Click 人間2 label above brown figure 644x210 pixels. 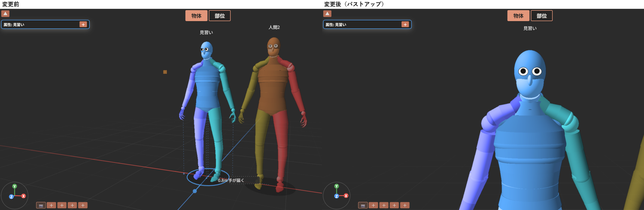[x=274, y=28]
